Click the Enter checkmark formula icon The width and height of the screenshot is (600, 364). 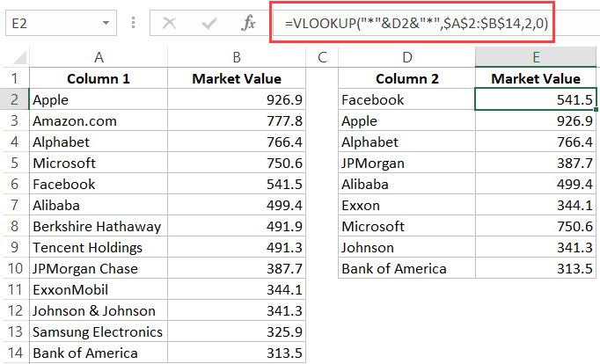[x=209, y=24]
